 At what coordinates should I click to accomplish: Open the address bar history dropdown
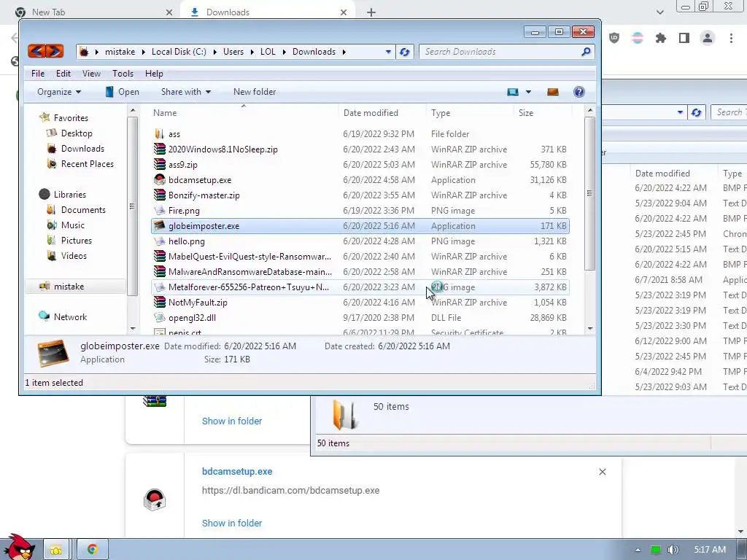[388, 52]
